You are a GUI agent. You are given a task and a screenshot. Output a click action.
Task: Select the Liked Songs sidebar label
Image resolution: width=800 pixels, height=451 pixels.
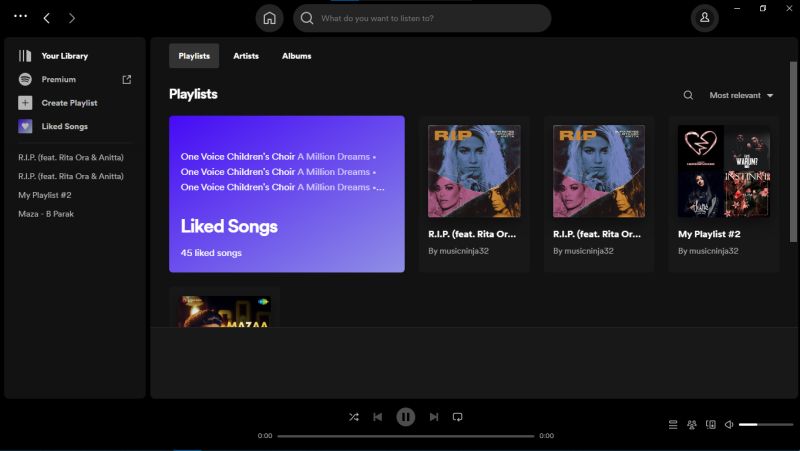tap(65, 127)
